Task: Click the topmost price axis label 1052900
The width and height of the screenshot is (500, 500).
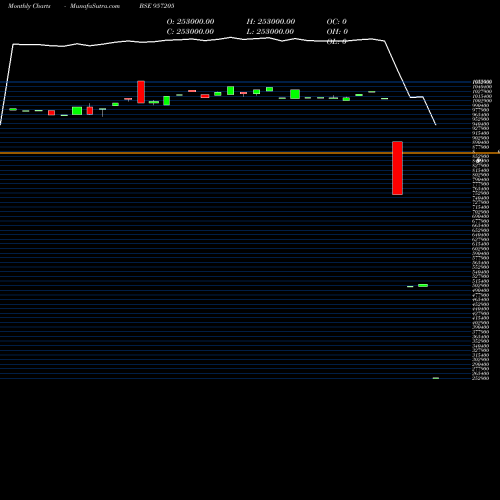Action: pyautogui.click(x=482, y=82)
